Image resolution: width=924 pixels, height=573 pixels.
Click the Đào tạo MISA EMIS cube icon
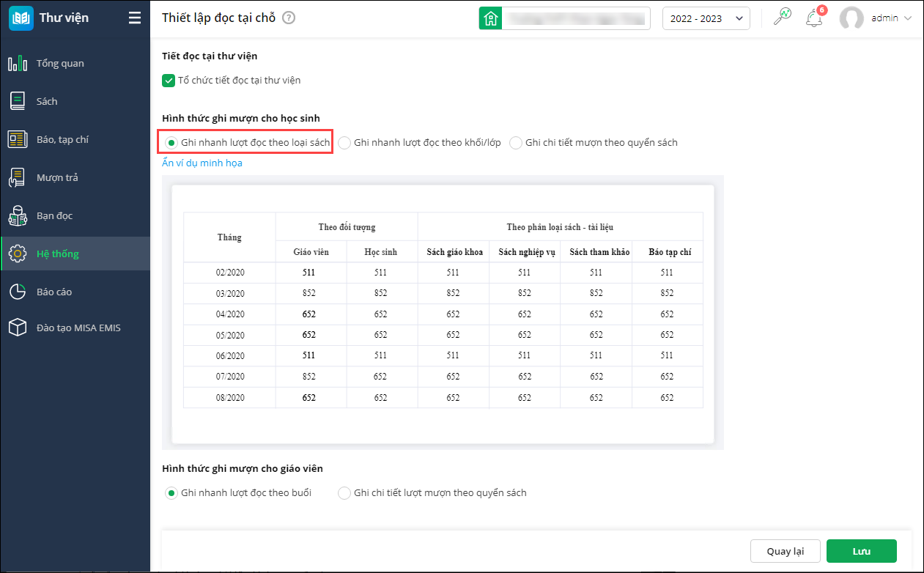[18, 328]
